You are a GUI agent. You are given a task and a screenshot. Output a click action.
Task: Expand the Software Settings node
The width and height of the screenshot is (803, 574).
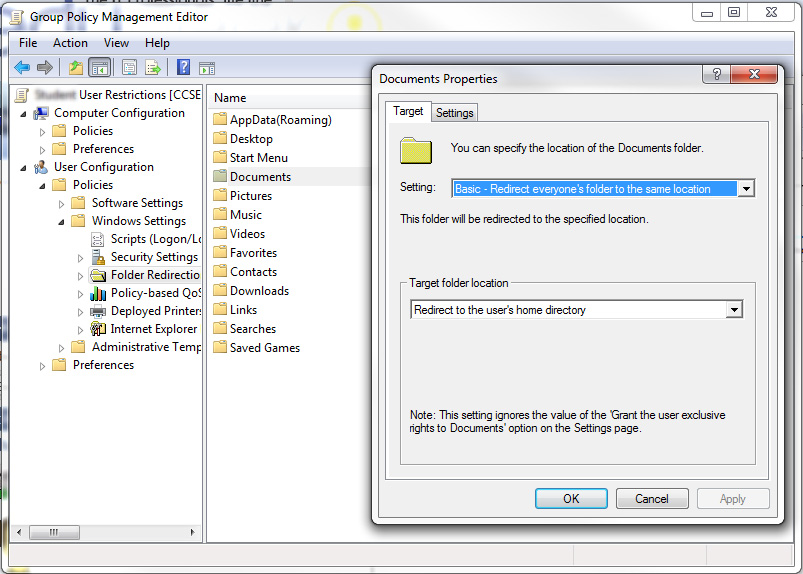[x=61, y=204]
